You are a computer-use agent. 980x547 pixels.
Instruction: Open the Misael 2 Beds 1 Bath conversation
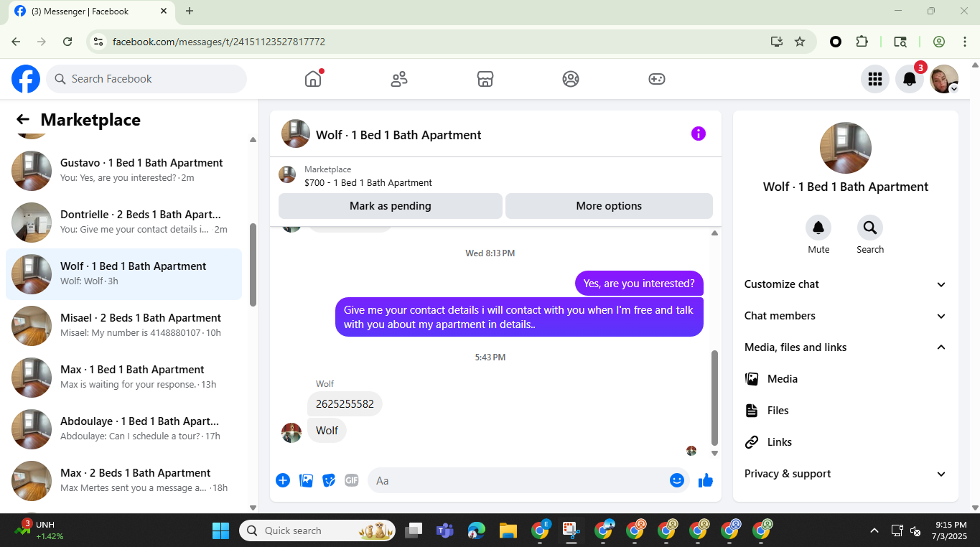123,326
